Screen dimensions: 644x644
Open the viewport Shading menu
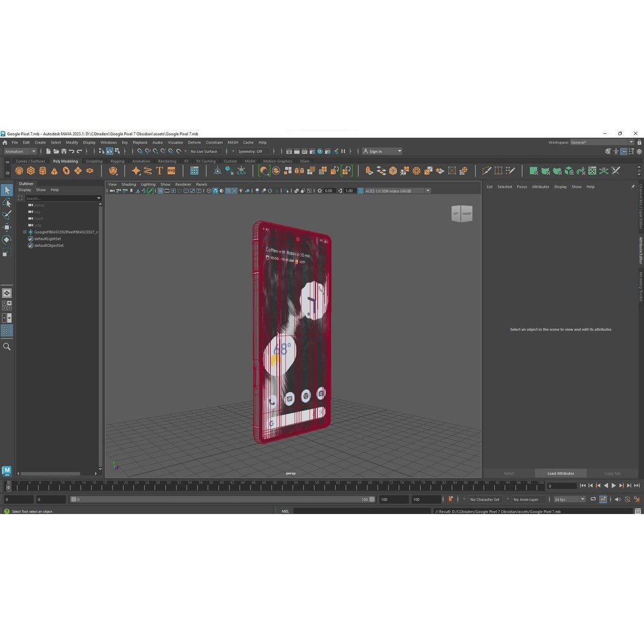[x=129, y=184]
